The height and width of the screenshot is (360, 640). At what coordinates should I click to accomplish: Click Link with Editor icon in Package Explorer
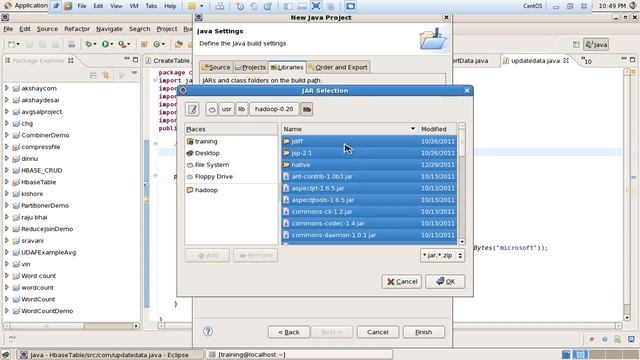107,76
